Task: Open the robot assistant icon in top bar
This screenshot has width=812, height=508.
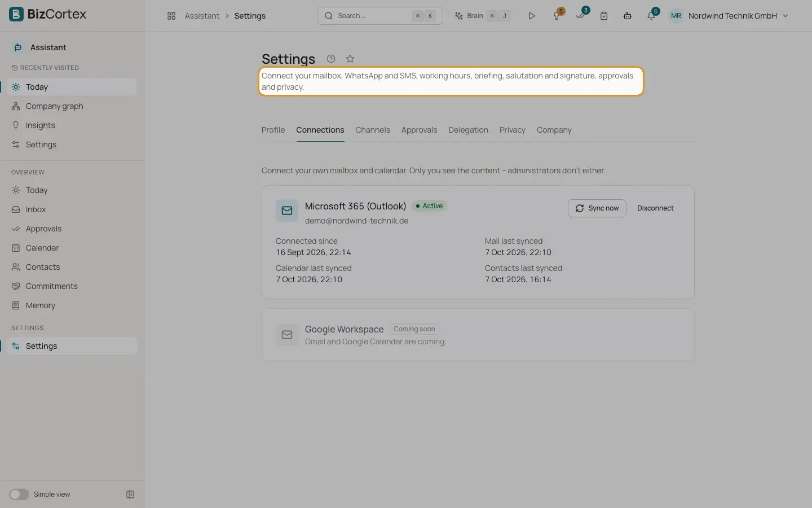Action: (x=628, y=16)
